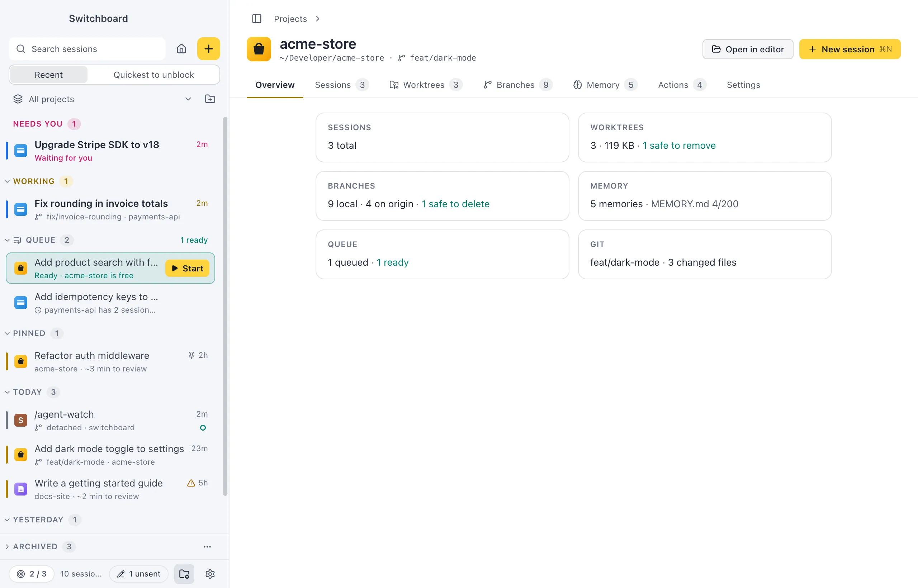Open the acme-store shopping bag logo
The height and width of the screenshot is (588, 918).
259,49
